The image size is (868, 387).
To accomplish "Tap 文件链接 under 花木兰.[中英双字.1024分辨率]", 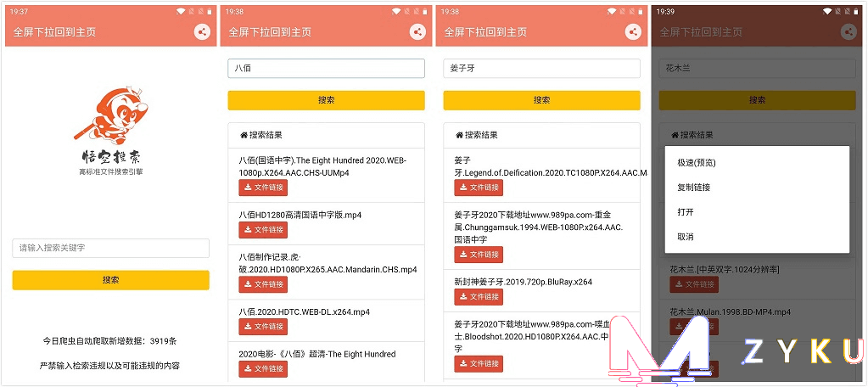I will [x=693, y=284].
